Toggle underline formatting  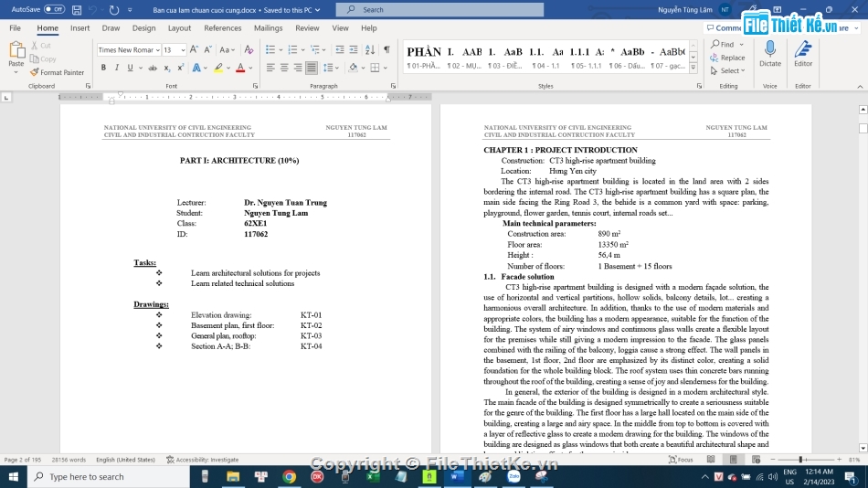pos(130,68)
